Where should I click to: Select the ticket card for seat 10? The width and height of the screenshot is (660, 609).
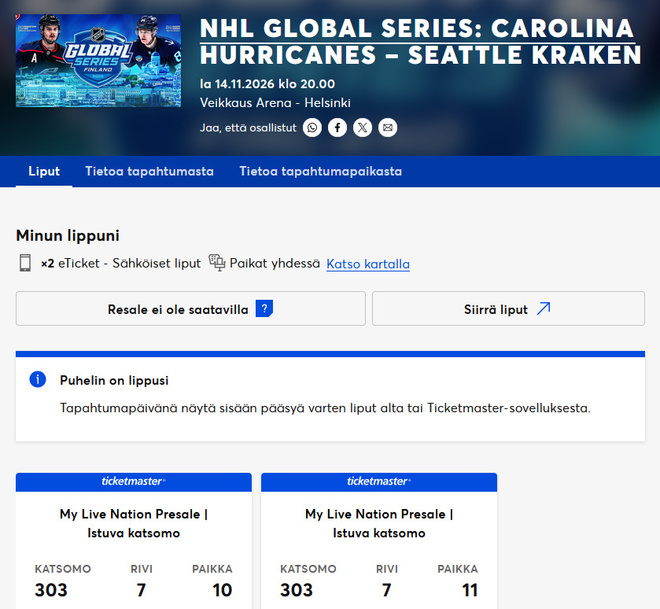click(x=134, y=541)
